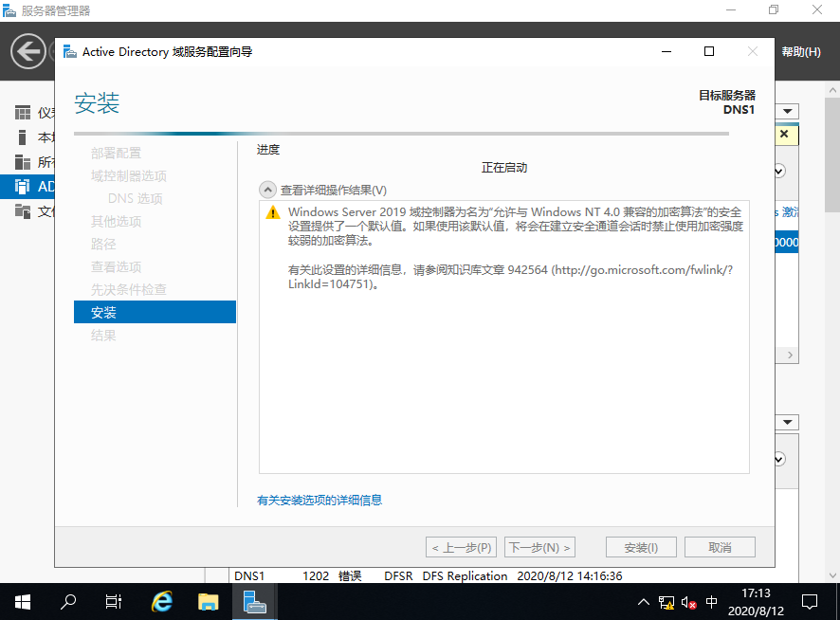Viewport: 840px width, 620px height.
Task: Select the DNS 选项 wizard step
Action: (x=135, y=199)
